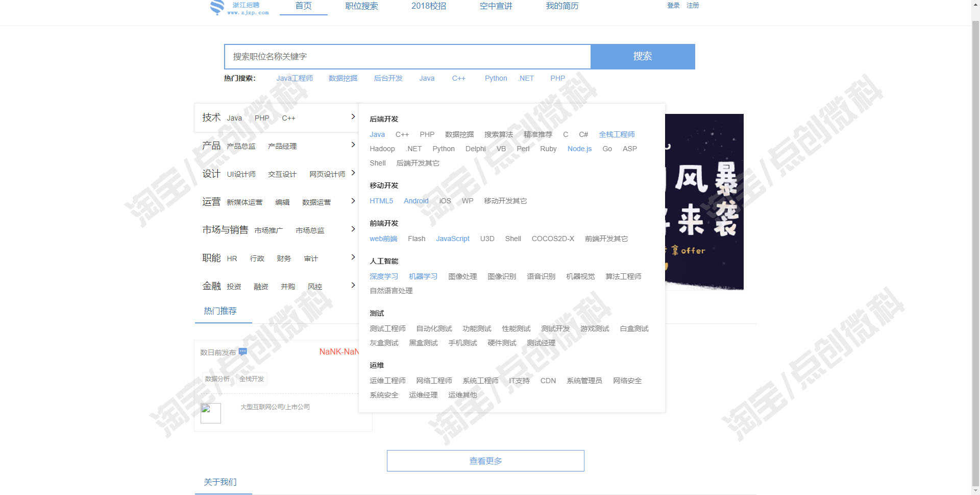
Task: Open the 我的简历 navigation tab
Action: (562, 6)
